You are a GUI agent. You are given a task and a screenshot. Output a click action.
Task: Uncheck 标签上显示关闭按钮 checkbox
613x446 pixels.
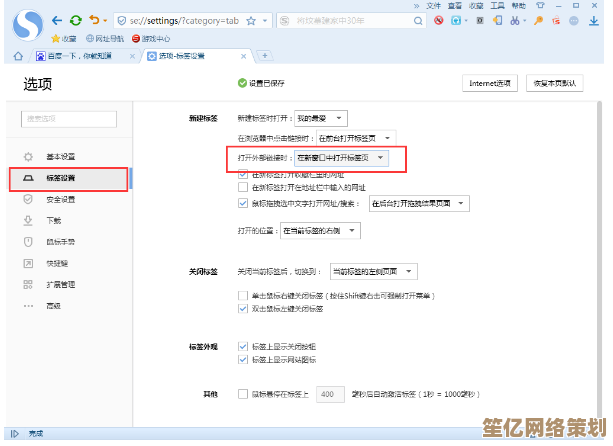point(243,346)
